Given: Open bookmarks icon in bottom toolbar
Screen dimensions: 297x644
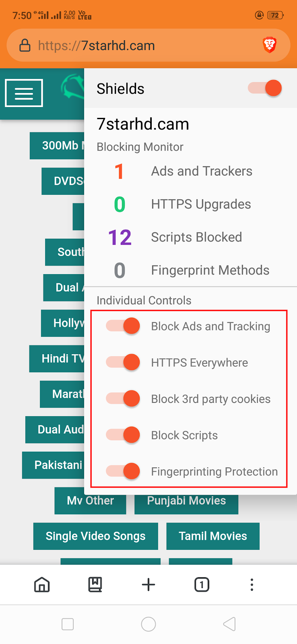Looking at the screenshot, I should coord(95,584).
